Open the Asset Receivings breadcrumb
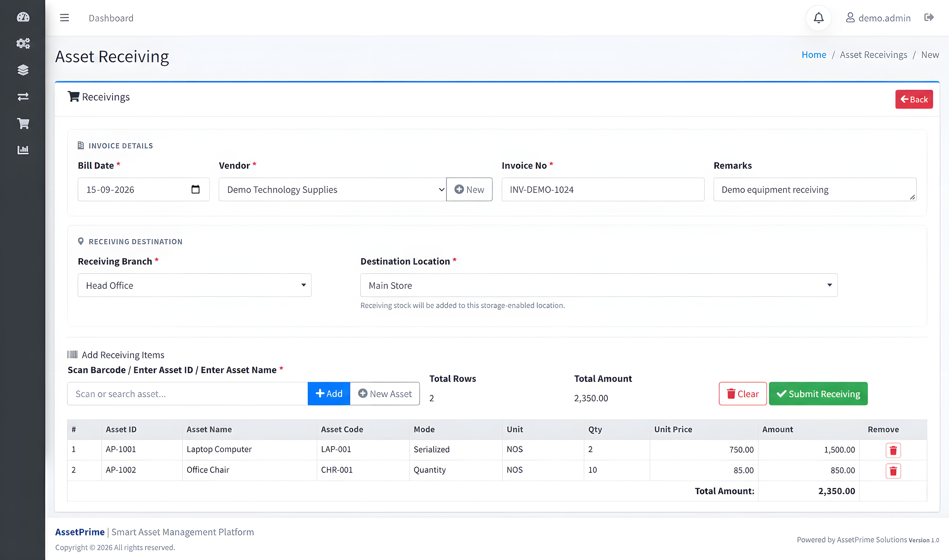 [873, 55]
